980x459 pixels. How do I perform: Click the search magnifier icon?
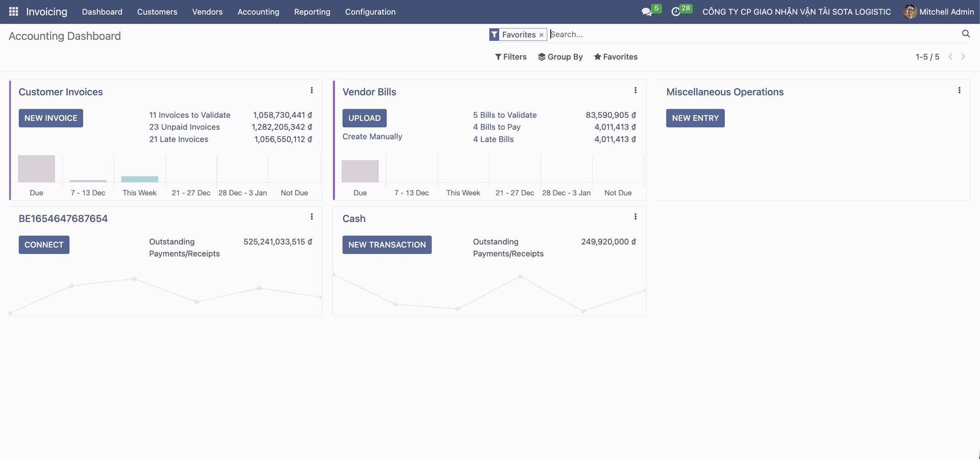click(966, 34)
